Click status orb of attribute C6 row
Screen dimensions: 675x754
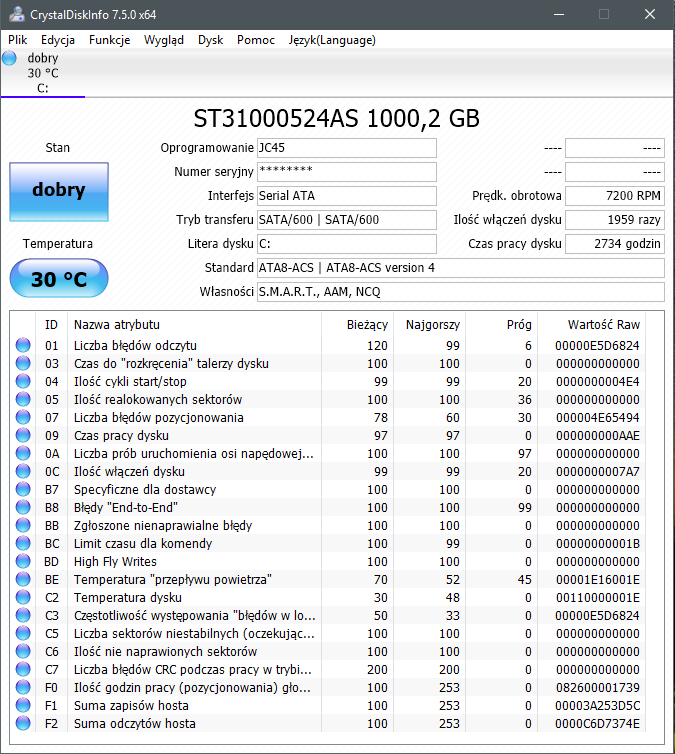point(23,651)
